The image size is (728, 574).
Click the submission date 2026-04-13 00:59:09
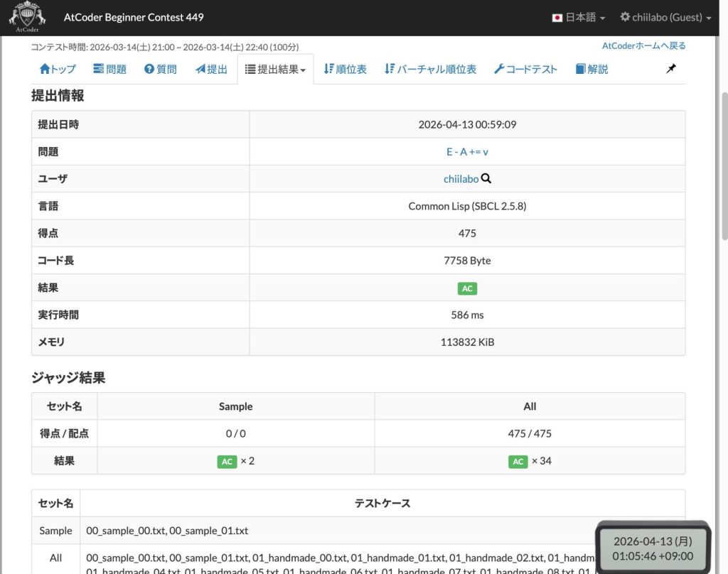coord(467,124)
